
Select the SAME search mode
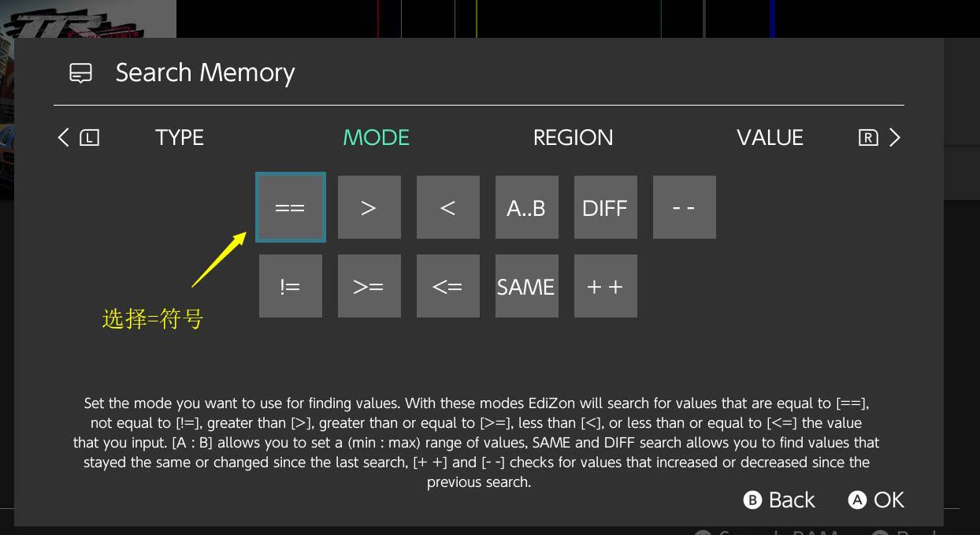coord(527,286)
